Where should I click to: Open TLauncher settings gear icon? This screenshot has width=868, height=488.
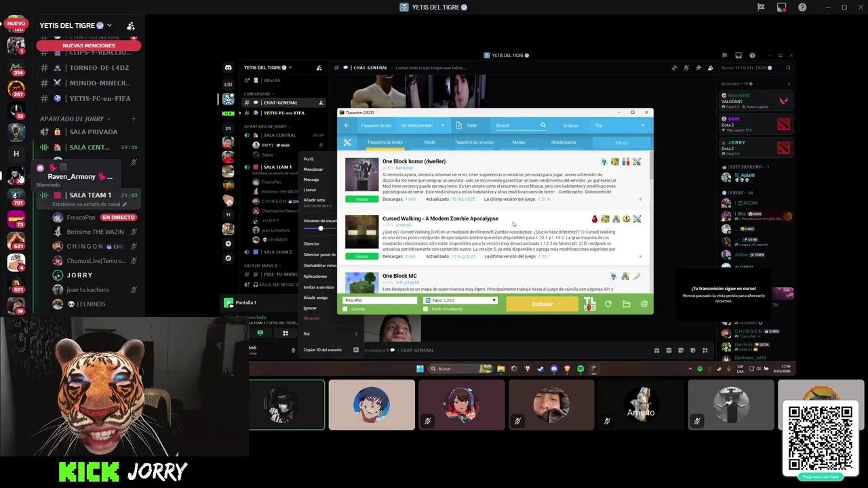tap(644, 304)
